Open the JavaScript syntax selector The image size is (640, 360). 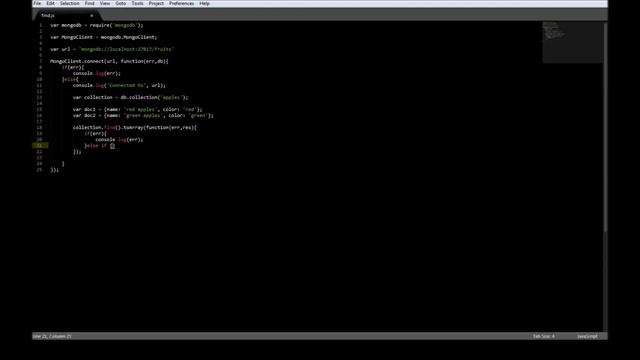(587, 336)
